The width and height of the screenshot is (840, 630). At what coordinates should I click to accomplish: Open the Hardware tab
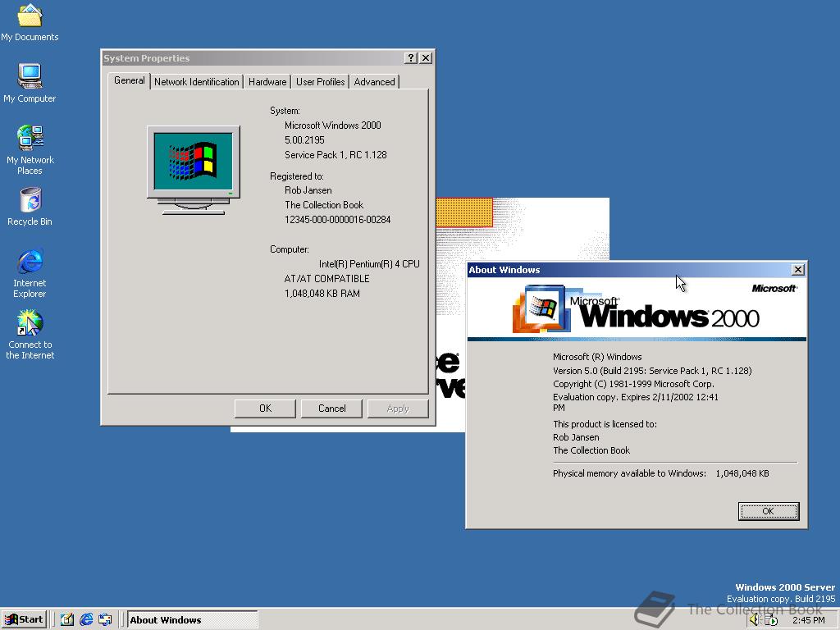[x=267, y=82]
